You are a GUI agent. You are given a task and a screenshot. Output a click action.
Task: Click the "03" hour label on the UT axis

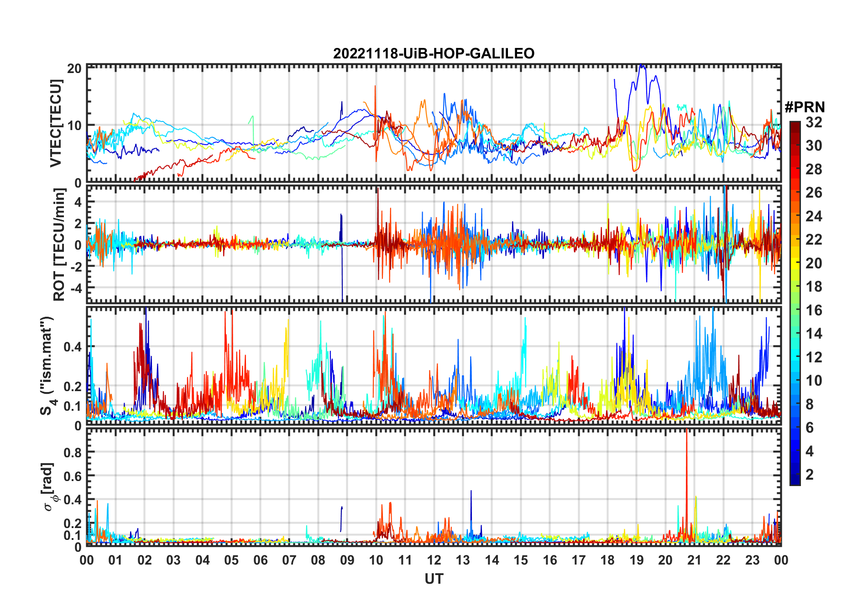[173, 560]
